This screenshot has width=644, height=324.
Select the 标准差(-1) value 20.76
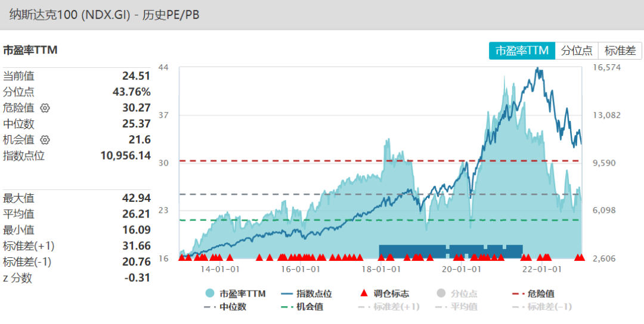[x=137, y=261]
